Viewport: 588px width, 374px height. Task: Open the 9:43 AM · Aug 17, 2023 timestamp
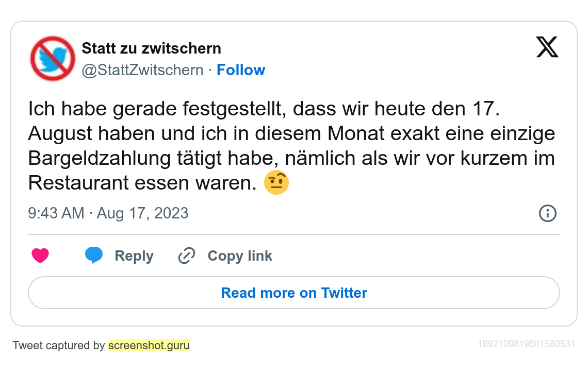click(x=108, y=213)
